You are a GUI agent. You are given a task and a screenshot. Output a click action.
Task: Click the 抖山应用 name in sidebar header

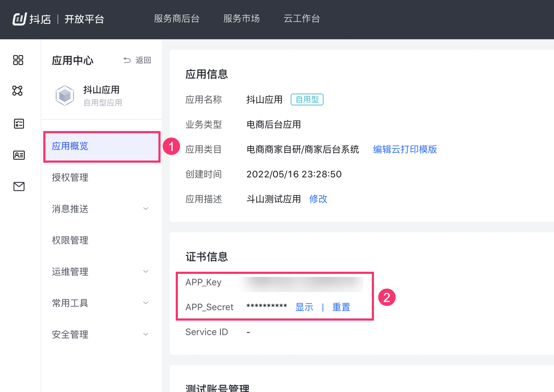click(x=101, y=90)
